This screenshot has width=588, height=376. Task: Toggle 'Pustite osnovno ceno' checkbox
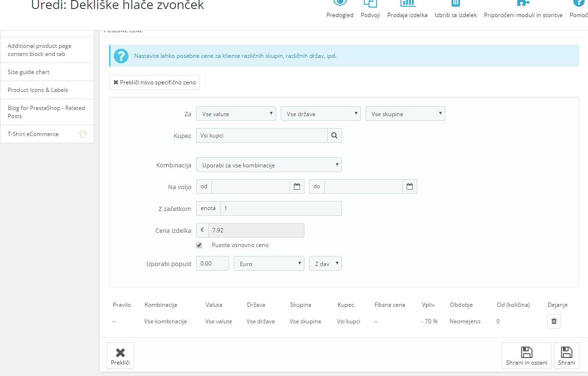point(199,245)
